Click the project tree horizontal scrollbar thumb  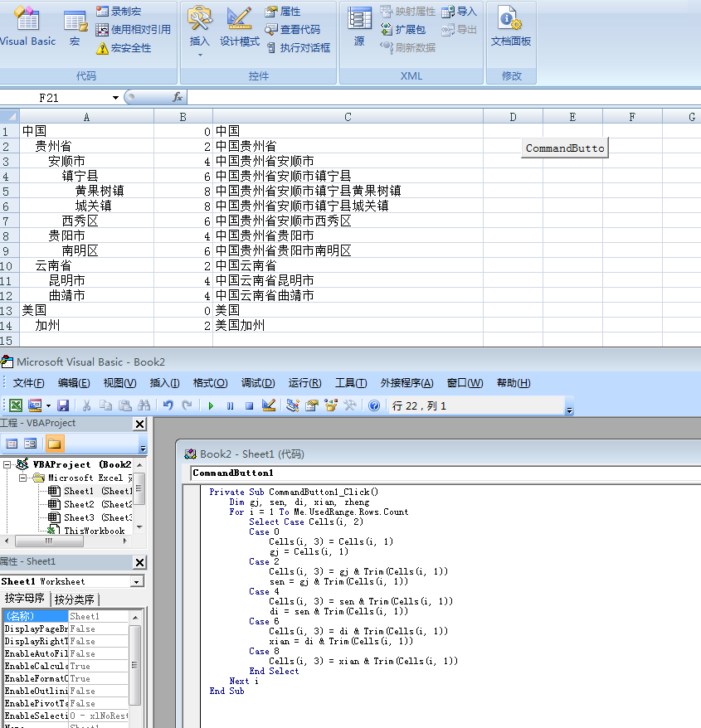(x=49, y=541)
